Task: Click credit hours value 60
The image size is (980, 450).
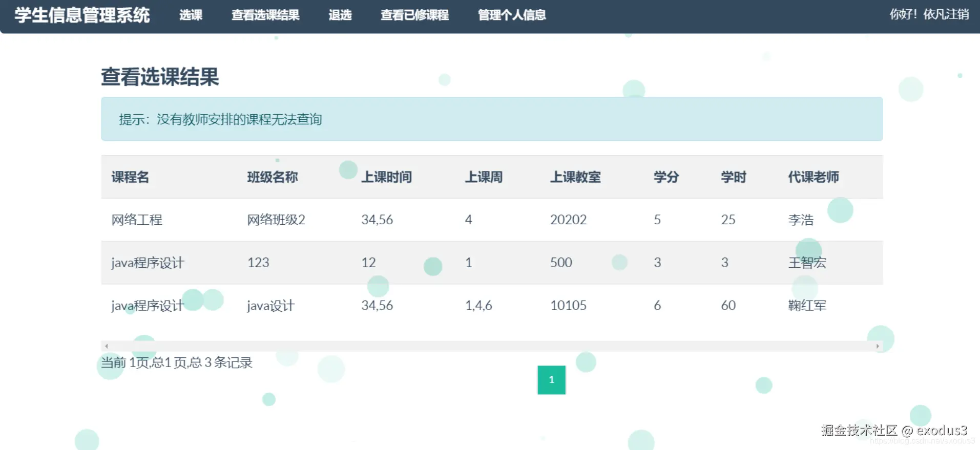Action: [x=728, y=306]
